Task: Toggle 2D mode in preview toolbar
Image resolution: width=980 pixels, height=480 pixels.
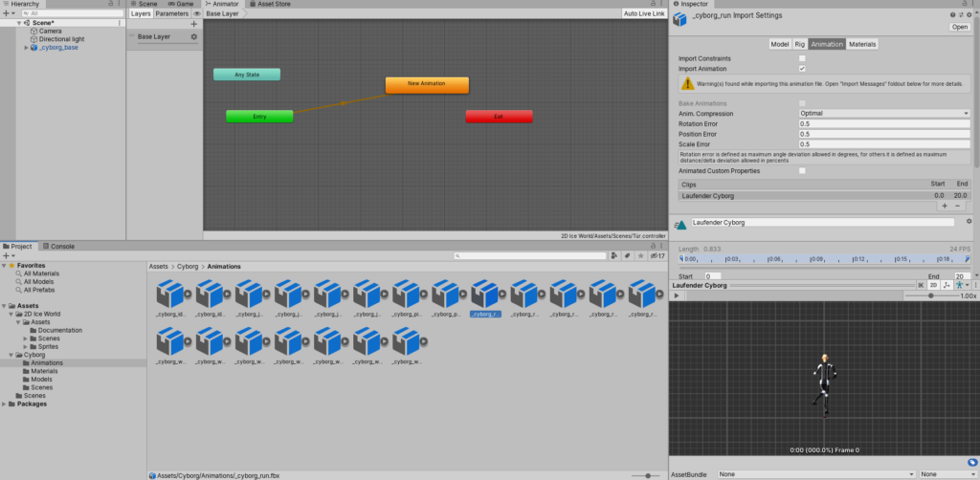Action: 932,285
